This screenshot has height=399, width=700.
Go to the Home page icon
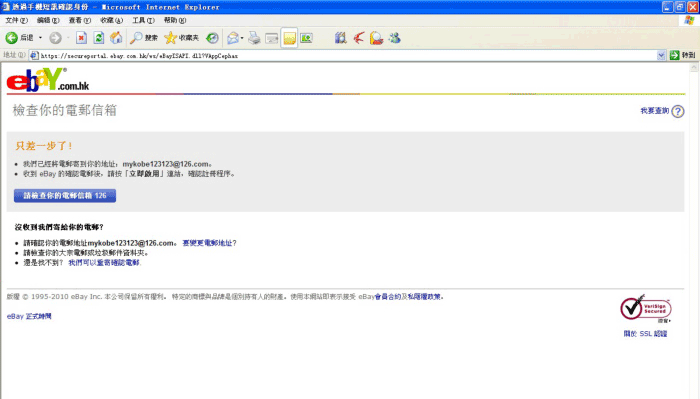pyautogui.click(x=116, y=38)
